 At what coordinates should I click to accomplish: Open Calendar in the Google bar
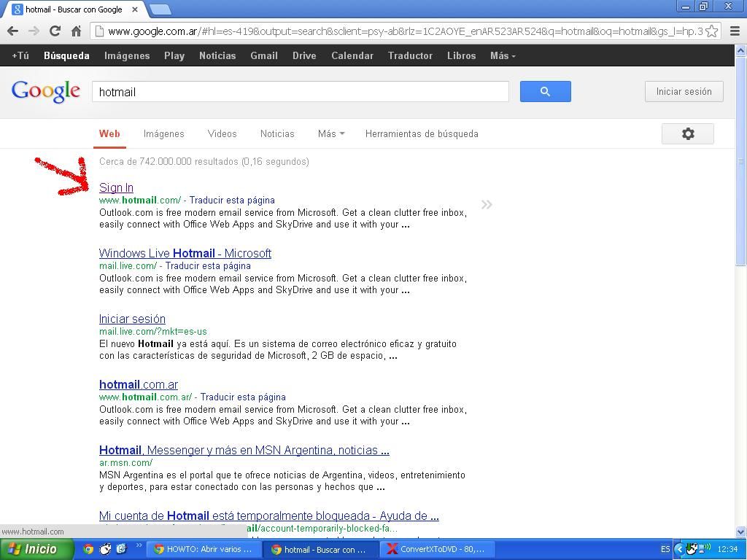tap(352, 55)
